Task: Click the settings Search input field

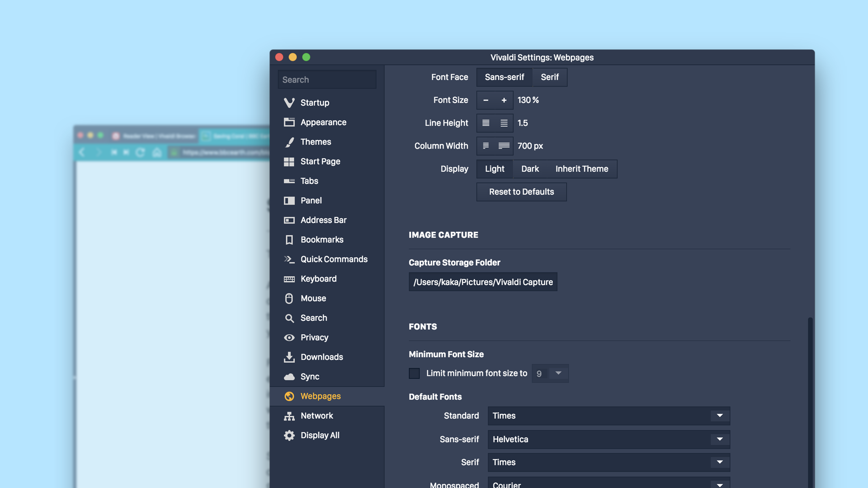Action: pos(327,80)
